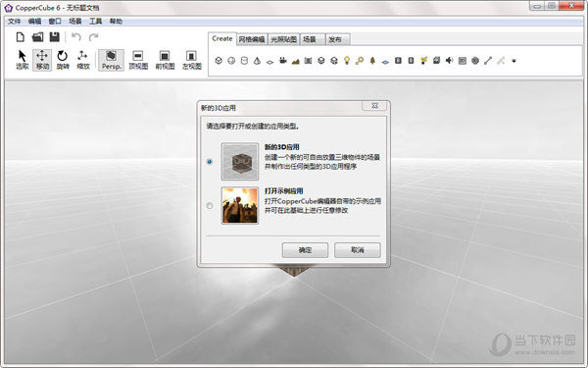Image resolution: width=588 pixels, height=368 pixels.
Task: Save the current document
Action: (54, 37)
